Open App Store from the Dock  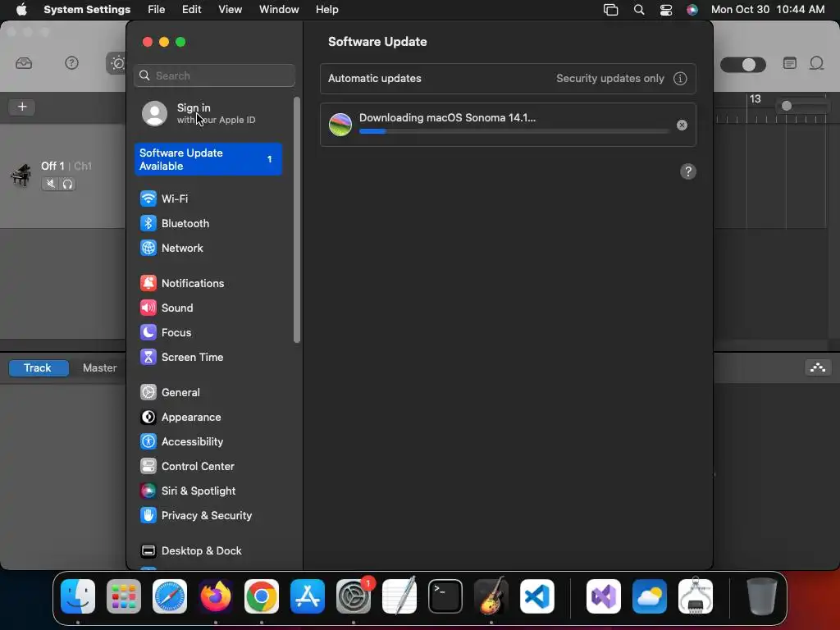tap(308, 596)
